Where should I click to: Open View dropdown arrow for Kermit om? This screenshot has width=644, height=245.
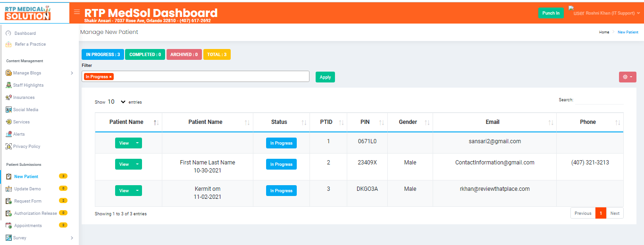[137, 191]
